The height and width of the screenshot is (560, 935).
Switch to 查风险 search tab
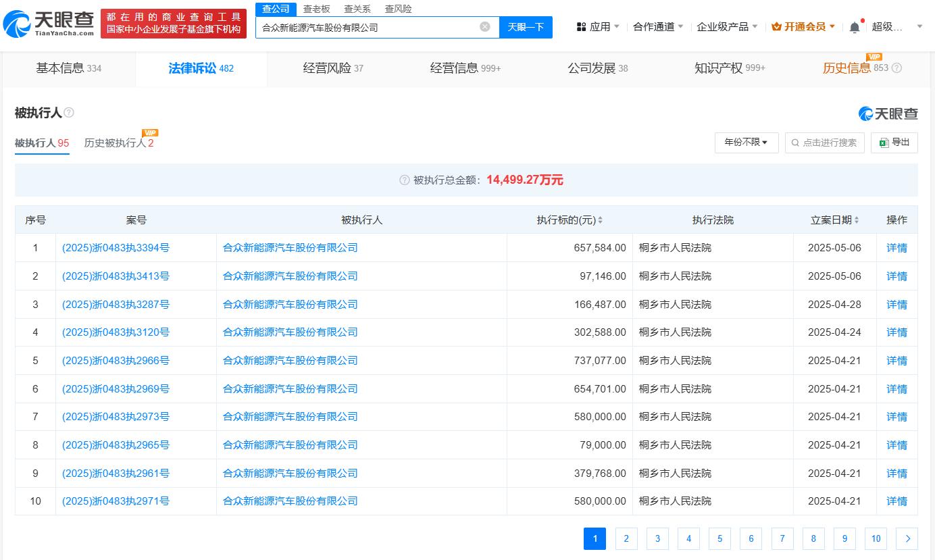pyautogui.click(x=398, y=9)
